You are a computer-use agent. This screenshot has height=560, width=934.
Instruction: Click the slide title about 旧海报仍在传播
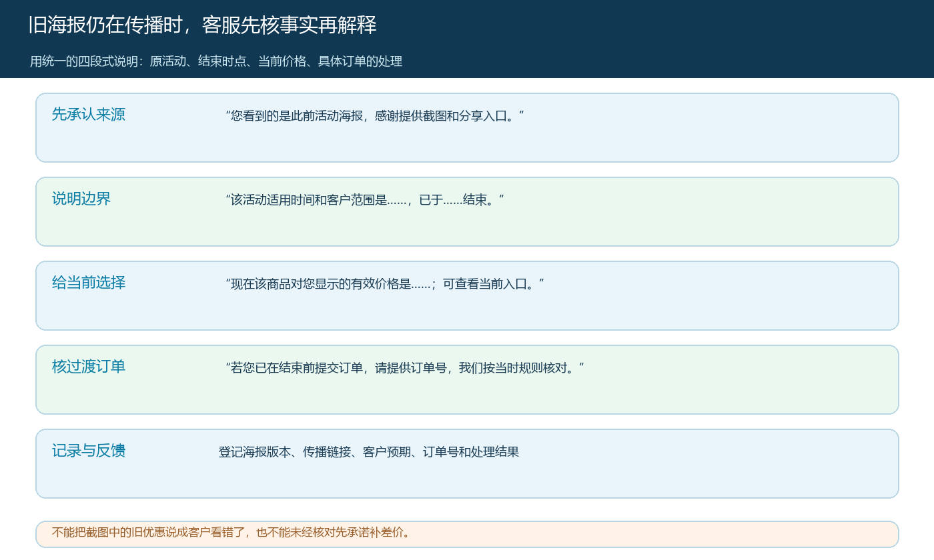coord(202,25)
